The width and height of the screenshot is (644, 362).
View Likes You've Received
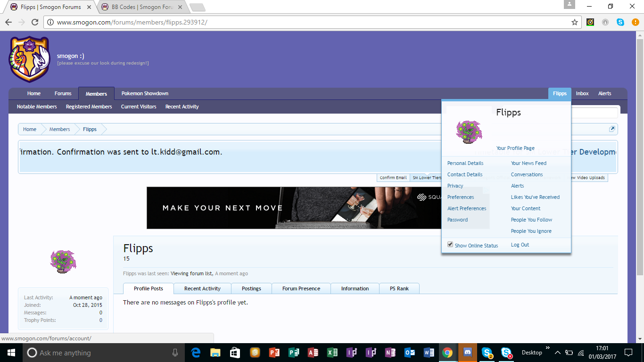click(536, 197)
